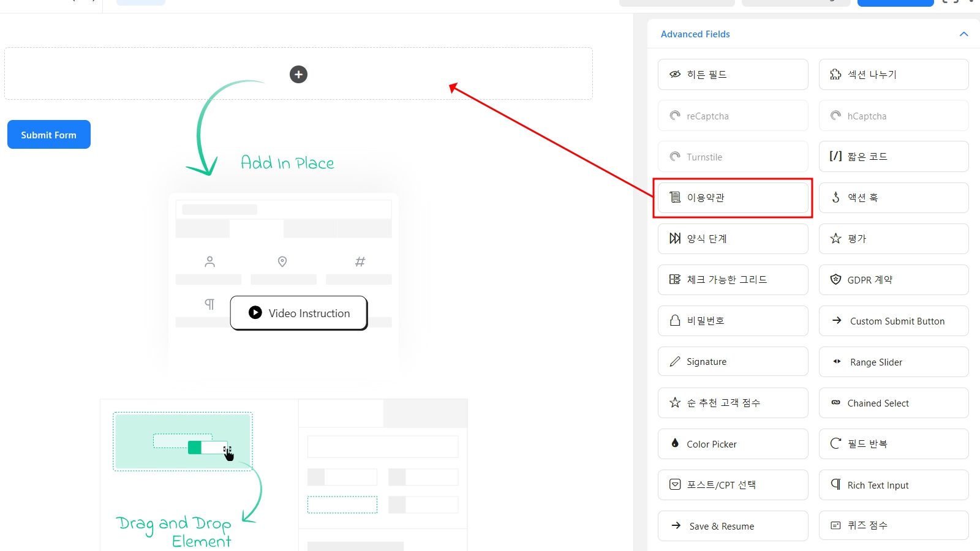Click the lock icon on 비밀번호

[675, 320]
